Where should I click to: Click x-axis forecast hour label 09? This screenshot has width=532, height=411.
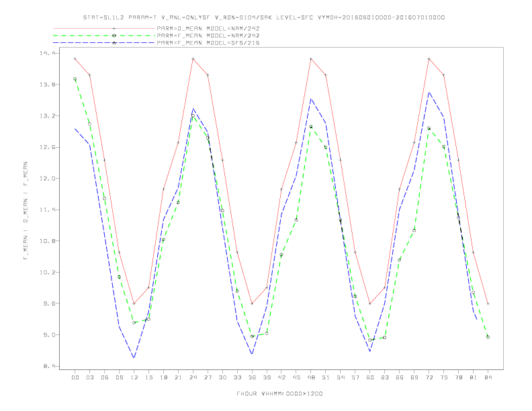tap(119, 377)
